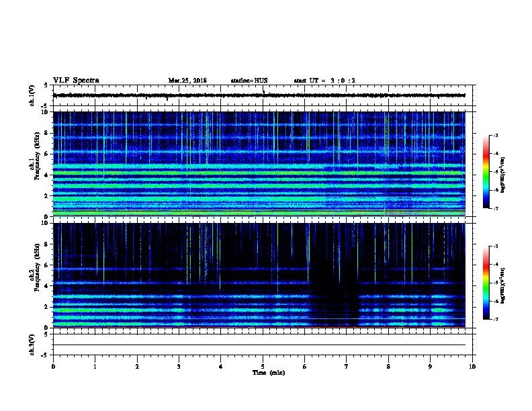Select the "Time (min)" axis title

pyautogui.click(x=269, y=373)
